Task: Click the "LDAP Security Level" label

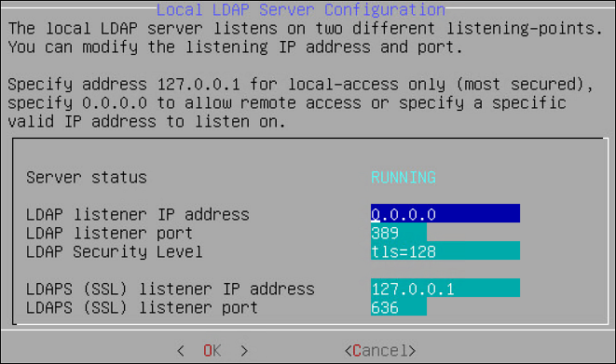Action: pos(114,251)
